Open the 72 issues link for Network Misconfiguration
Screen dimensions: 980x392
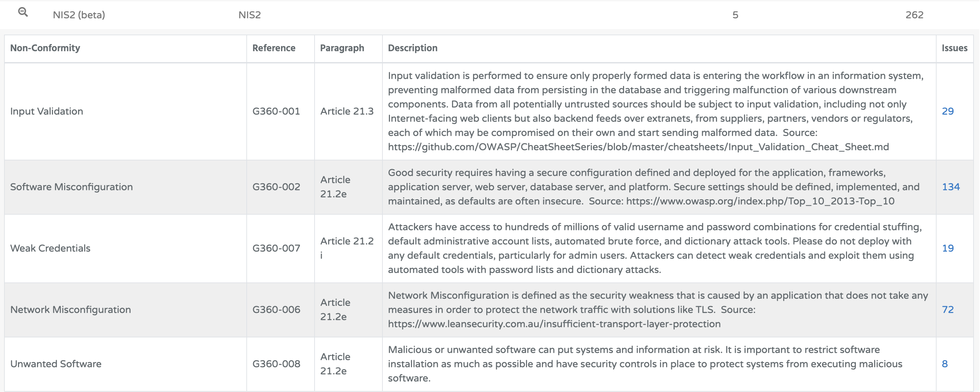947,310
